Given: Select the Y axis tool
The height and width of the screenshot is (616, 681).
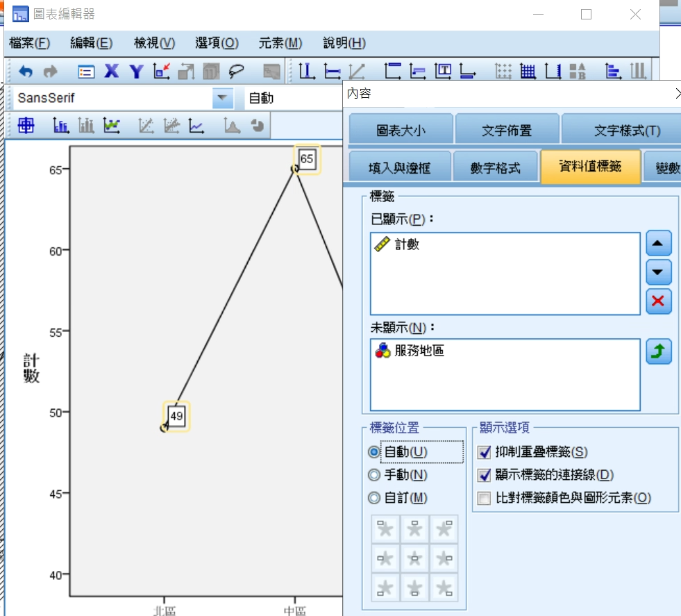Looking at the screenshot, I should (137, 71).
